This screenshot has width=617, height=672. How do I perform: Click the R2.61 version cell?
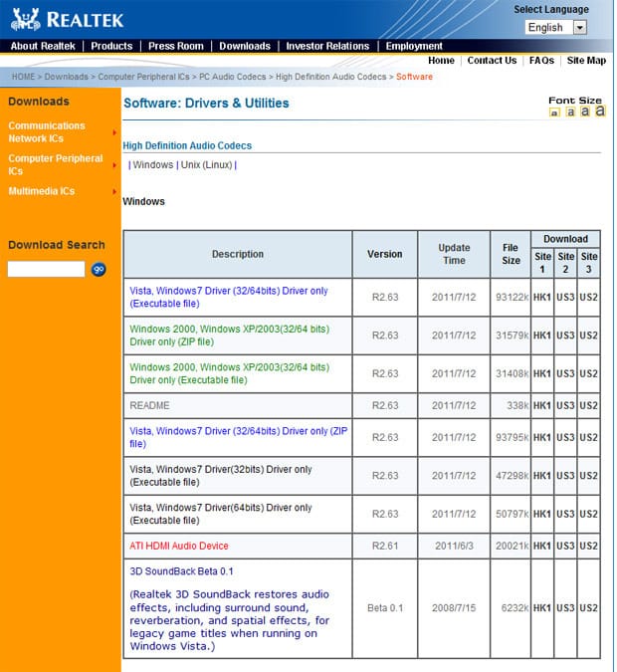385,546
